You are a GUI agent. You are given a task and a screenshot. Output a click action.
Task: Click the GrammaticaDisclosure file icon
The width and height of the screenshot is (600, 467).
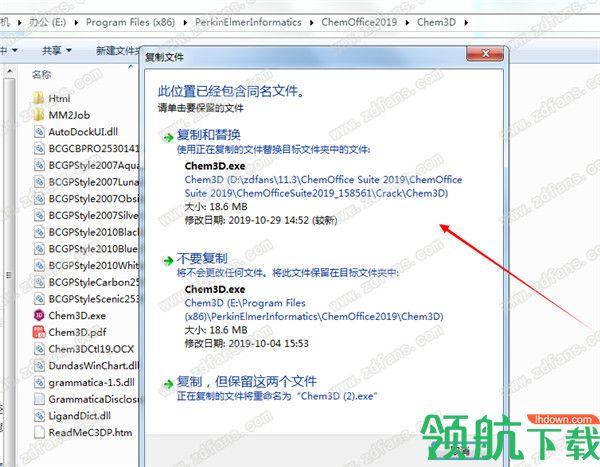pos(39,399)
